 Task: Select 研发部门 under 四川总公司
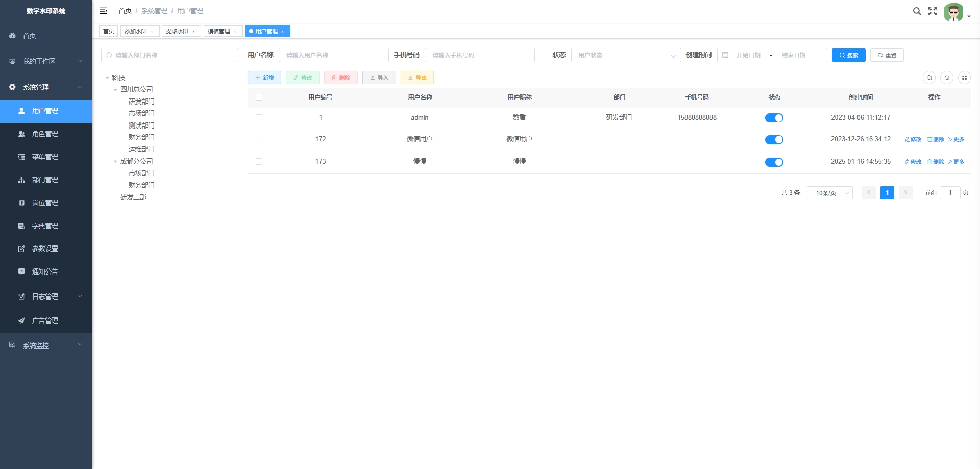click(x=141, y=102)
